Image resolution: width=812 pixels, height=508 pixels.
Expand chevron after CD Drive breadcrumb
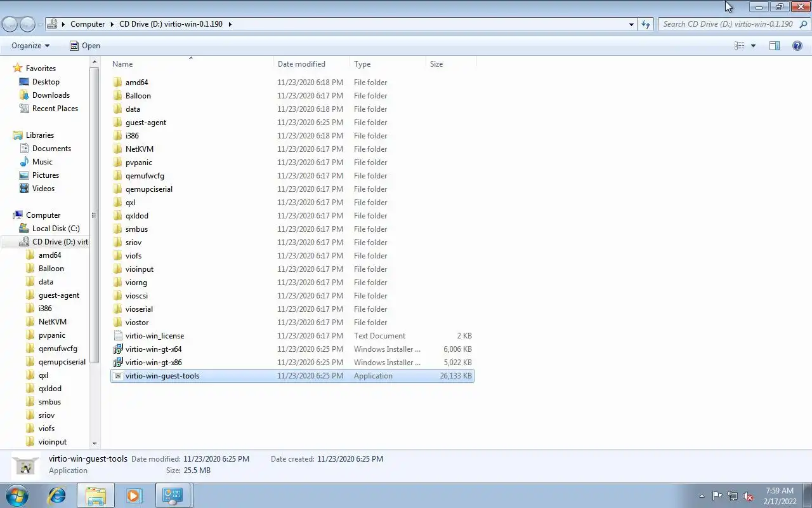[230, 24]
